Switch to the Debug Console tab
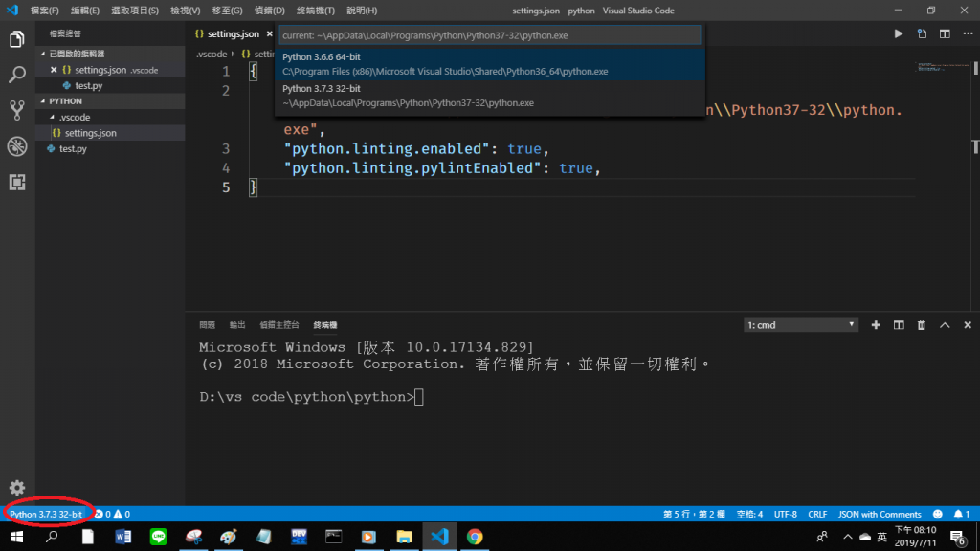The width and height of the screenshot is (980, 551). pos(279,325)
